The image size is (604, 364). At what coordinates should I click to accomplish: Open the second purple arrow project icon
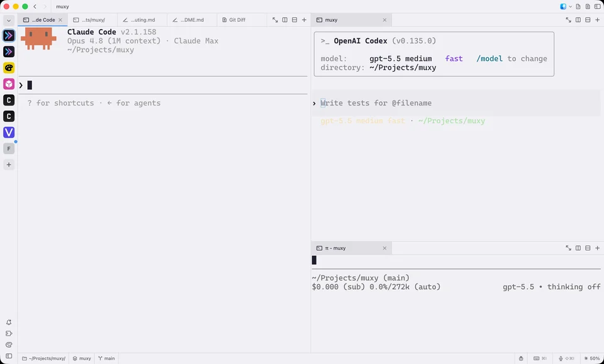9,52
